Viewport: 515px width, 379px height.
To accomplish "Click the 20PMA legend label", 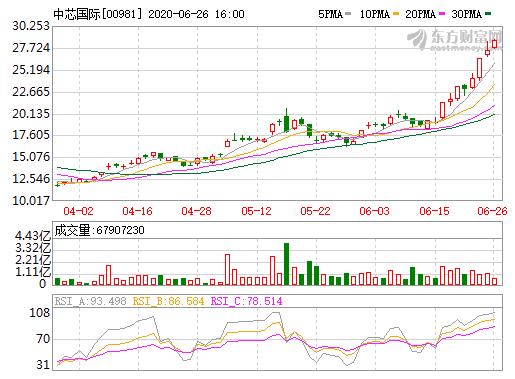I will click(x=420, y=14).
